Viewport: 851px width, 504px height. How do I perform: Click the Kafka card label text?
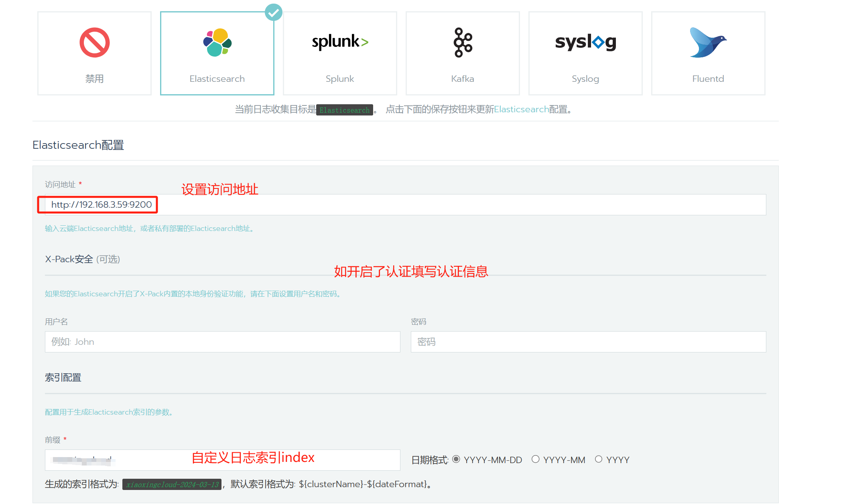[463, 79]
